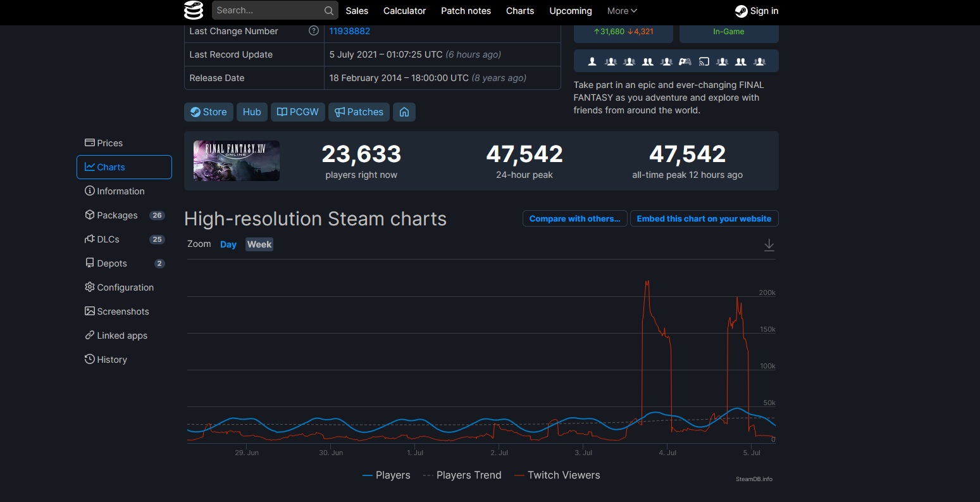
Task: Click the Final Fantasy XIV game thumbnail
Action: coord(237,161)
